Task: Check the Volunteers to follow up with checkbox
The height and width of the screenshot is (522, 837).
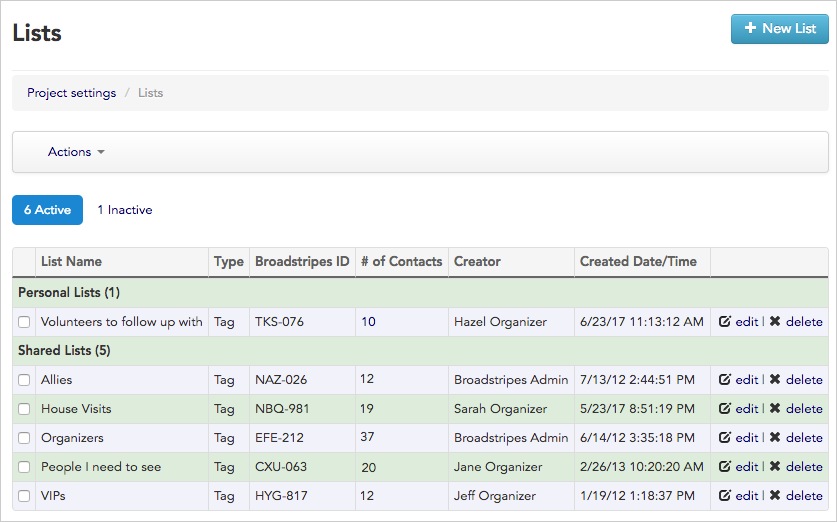Action: 24,322
